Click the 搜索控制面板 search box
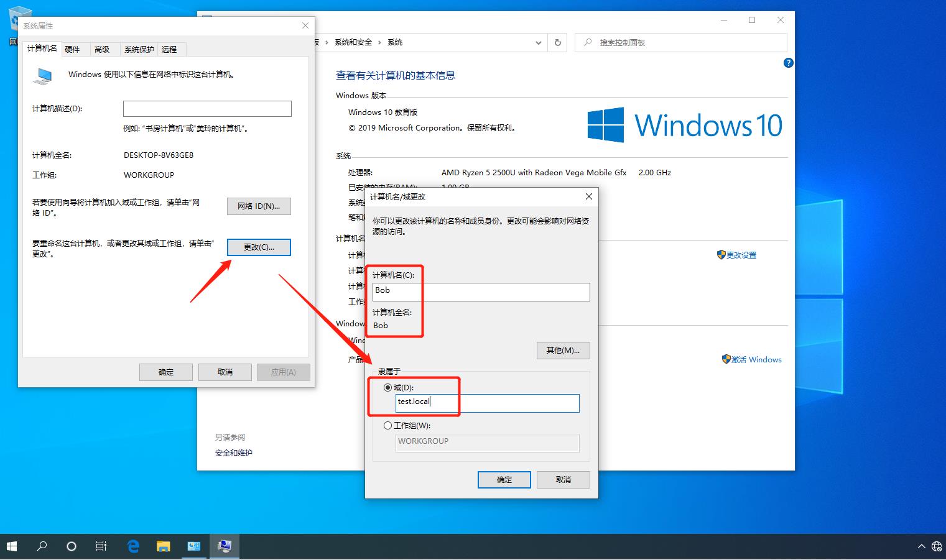This screenshot has height=560, width=946. point(681,43)
